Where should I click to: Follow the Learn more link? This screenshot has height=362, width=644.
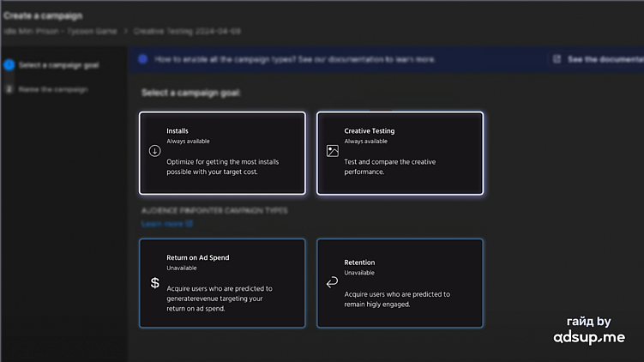[x=162, y=224]
